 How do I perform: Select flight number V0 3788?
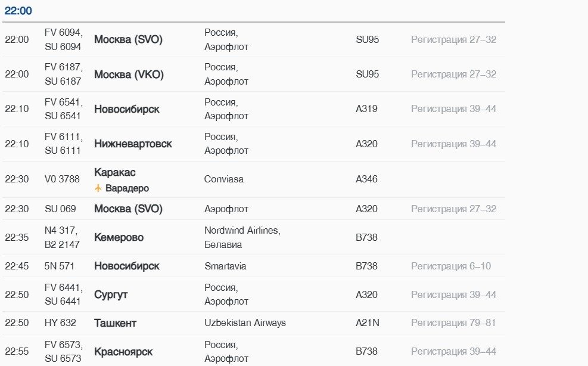point(62,179)
